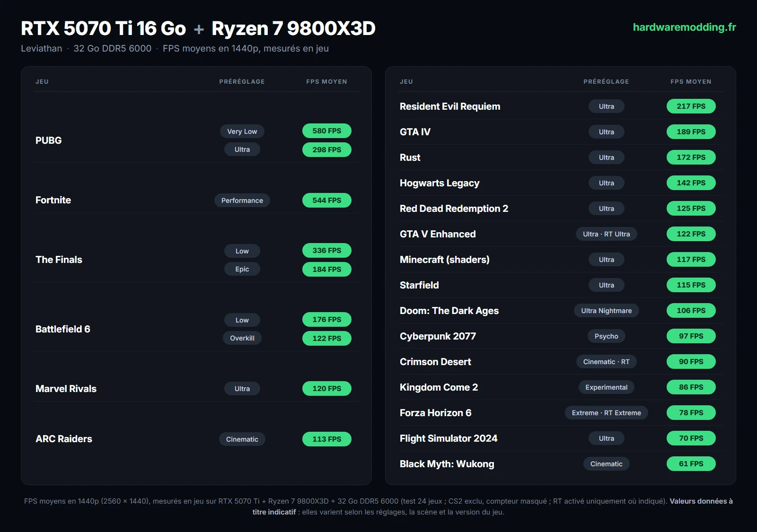Select the Epic preset pill
This screenshot has width=757, height=532.
(242, 269)
